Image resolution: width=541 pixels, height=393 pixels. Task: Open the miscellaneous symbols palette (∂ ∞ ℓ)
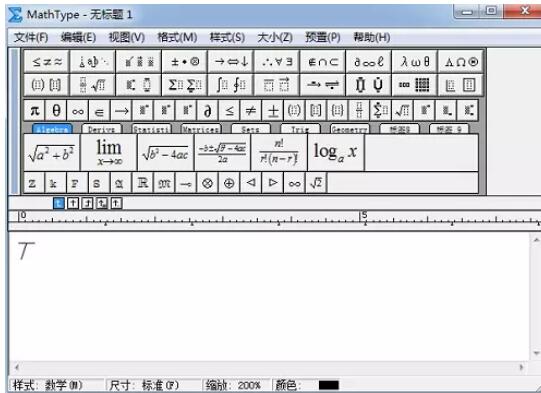click(369, 61)
